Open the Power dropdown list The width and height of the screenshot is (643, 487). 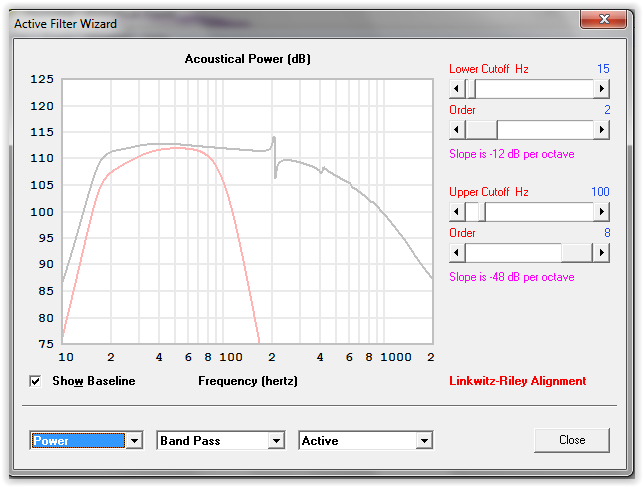(135, 441)
